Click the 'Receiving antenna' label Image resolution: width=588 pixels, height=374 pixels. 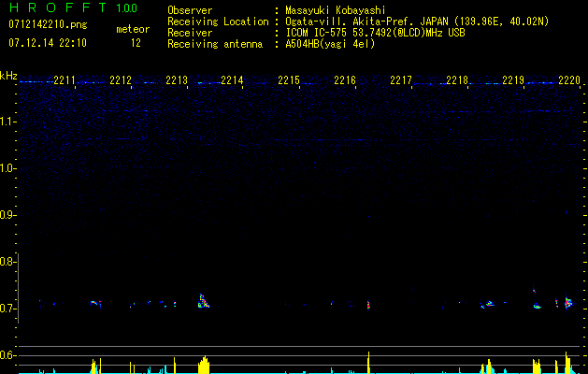[x=215, y=44]
